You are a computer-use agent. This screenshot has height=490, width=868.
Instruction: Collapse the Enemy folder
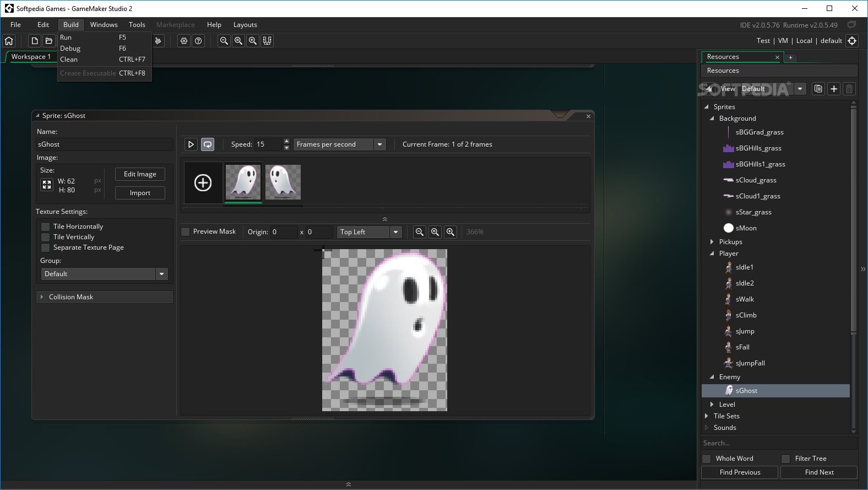coord(712,377)
